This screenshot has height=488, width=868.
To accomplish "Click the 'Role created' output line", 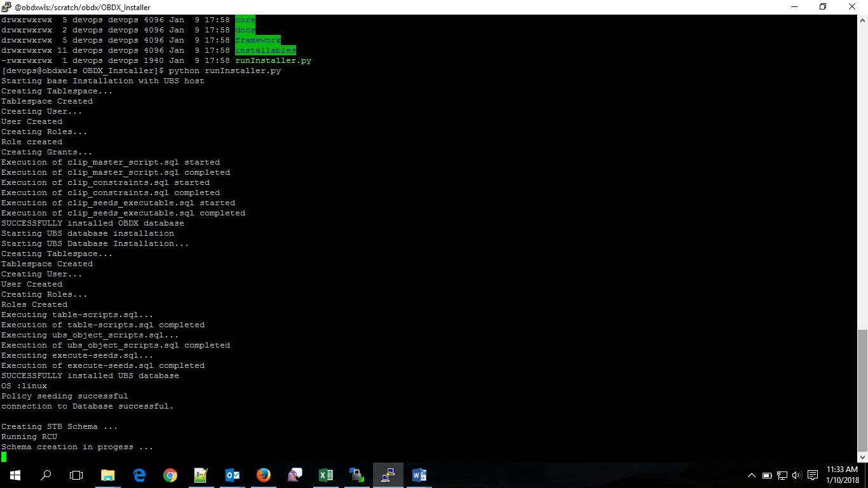I will coord(32,142).
